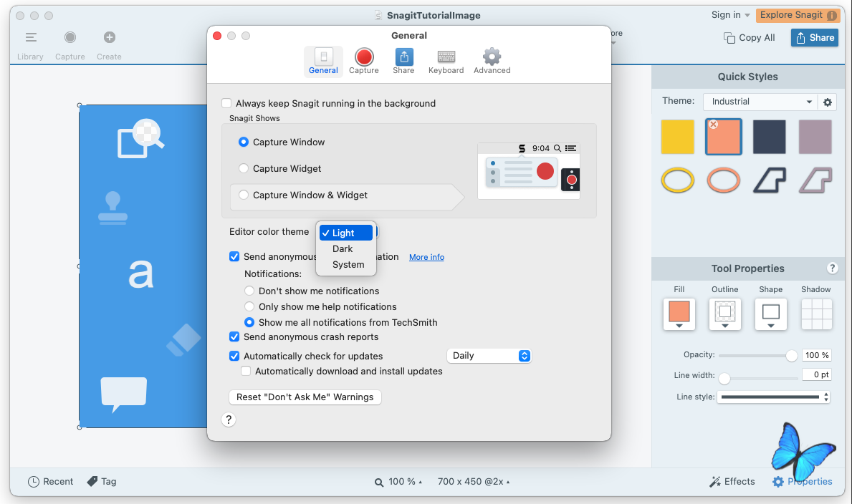852x504 pixels.
Task: Open the Fill color dropdown
Action: 679,314
